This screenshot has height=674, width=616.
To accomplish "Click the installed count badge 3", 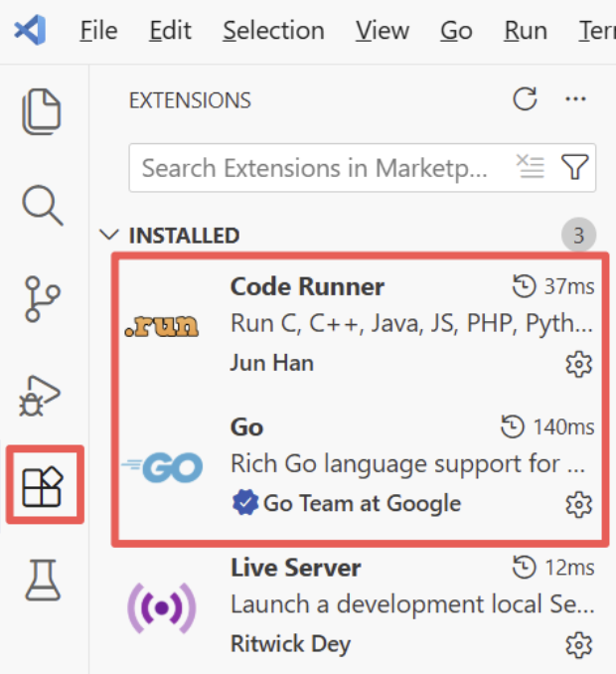I will [578, 236].
